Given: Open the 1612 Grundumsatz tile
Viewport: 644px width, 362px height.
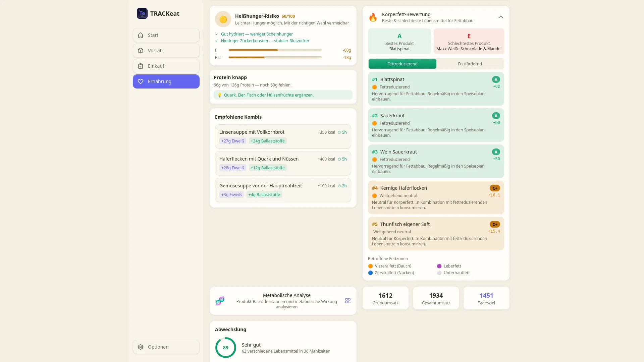Looking at the screenshot, I should [385, 298].
